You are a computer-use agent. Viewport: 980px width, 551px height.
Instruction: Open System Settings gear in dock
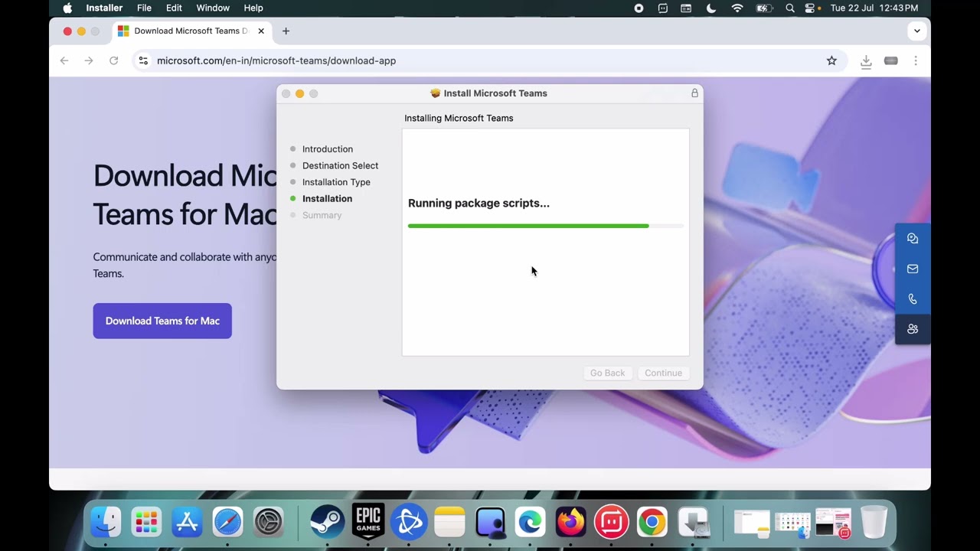(x=269, y=523)
